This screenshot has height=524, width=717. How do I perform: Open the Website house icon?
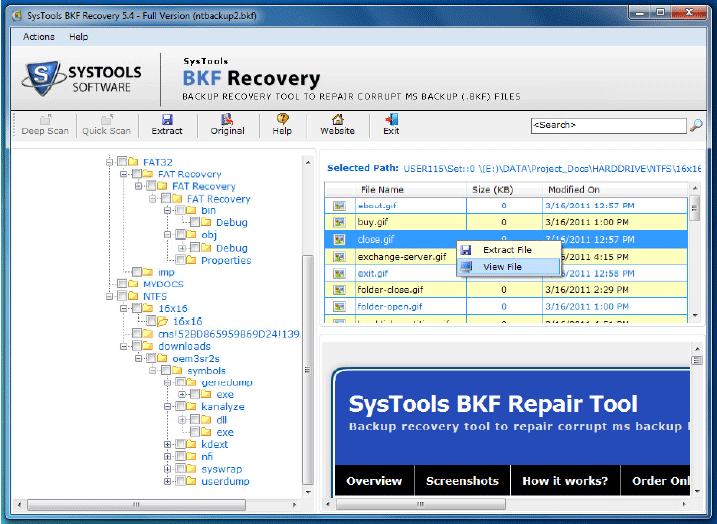click(x=337, y=119)
